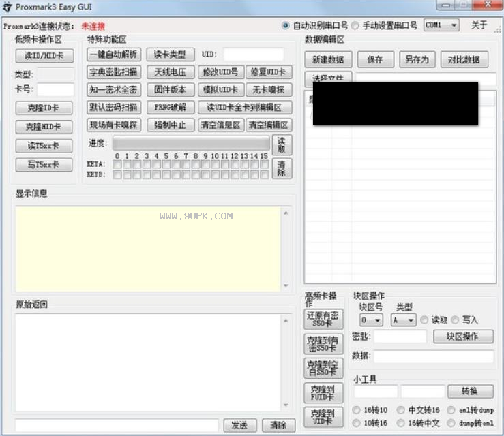Toggle KEYA checkbox for sector 8
The height and width of the screenshot is (436, 504).
coord(196,164)
